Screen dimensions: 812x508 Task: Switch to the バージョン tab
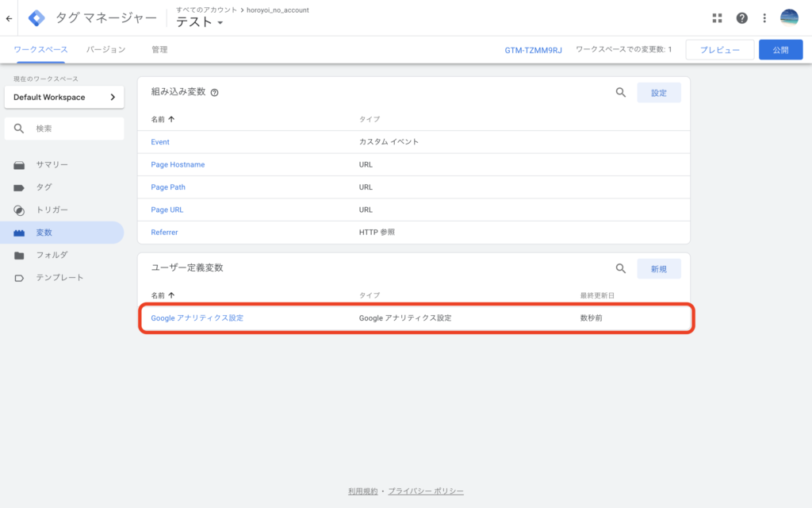105,50
